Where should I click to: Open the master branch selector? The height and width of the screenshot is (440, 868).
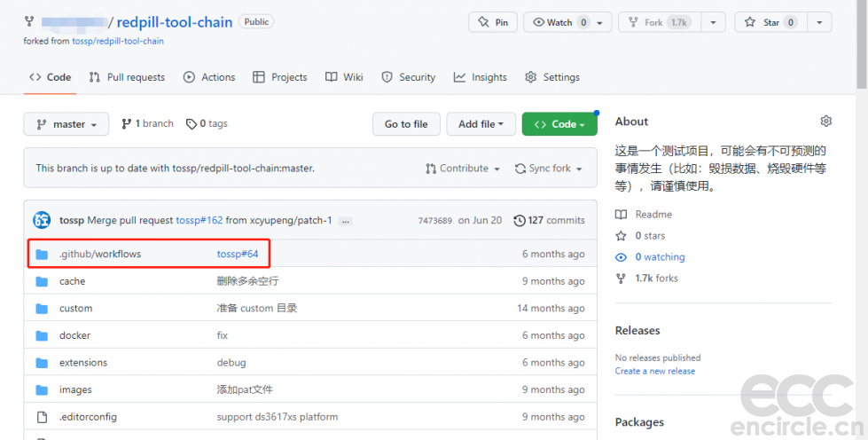pyautogui.click(x=66, y=124)
